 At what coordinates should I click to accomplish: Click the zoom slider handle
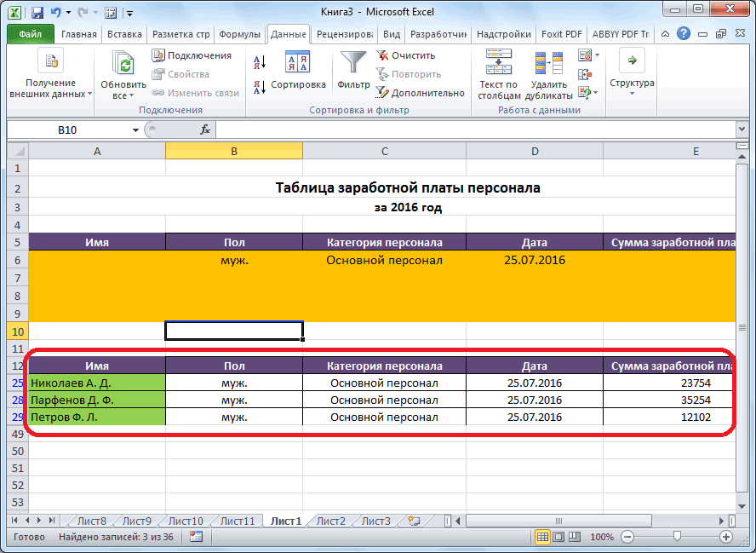pyautogui.click(x=677, y=538)
